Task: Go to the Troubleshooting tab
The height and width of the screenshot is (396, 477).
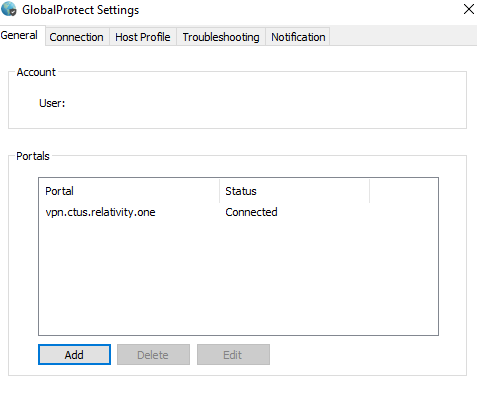Action: [x=221, y=37]
